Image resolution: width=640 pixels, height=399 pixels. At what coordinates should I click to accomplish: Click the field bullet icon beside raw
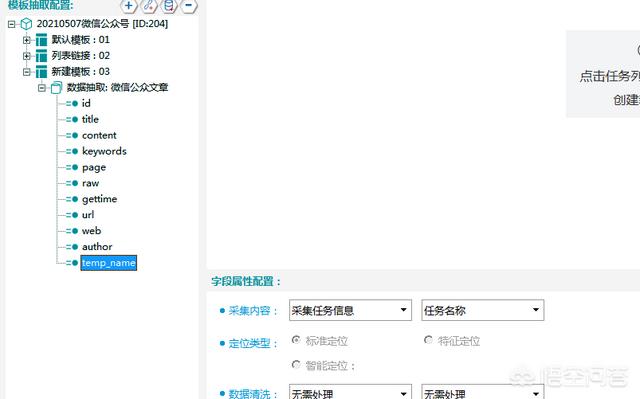point(72,183)
